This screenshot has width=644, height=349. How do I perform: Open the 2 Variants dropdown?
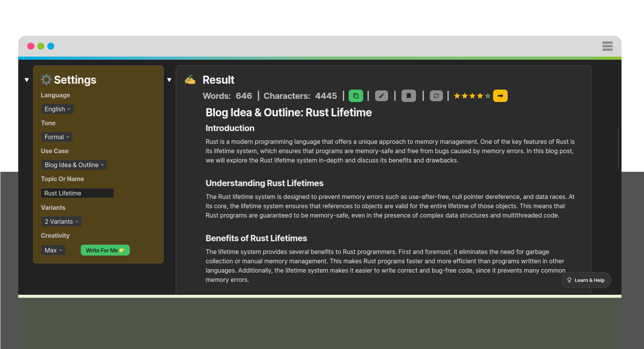[x=61, y=221]
